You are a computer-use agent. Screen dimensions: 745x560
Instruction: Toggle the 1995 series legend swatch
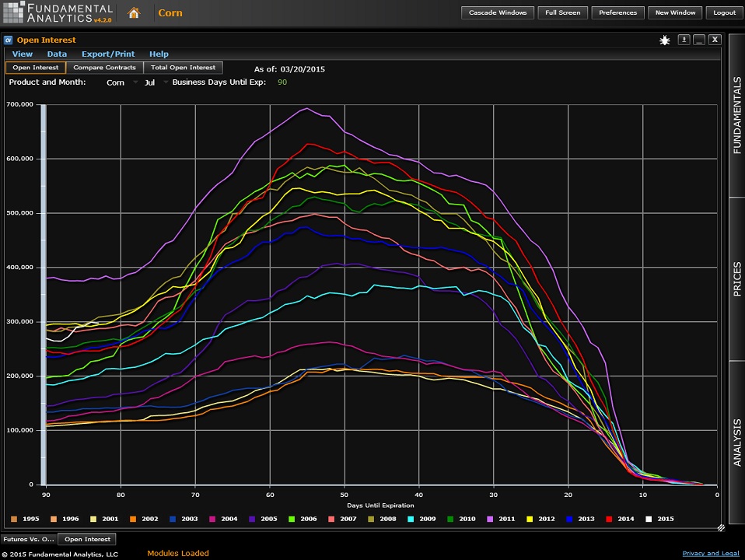14,519
